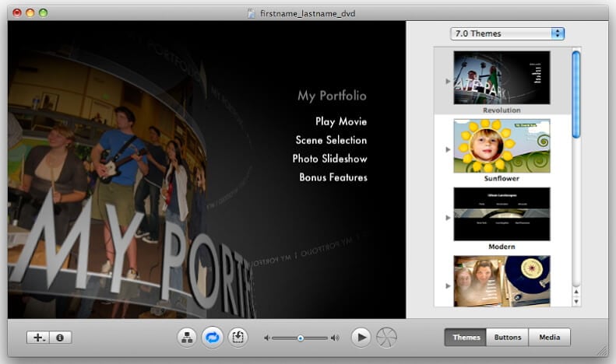
Task: Click the Sunflower theme label
Action: 502,178
